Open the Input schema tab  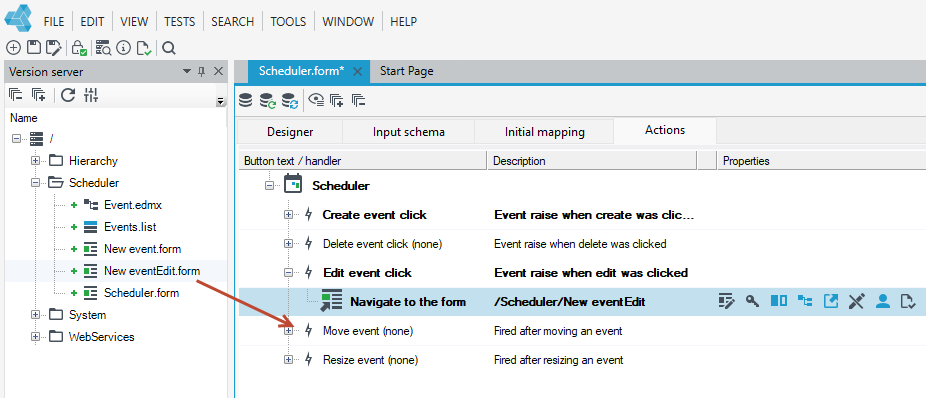(x=409, y=132)
